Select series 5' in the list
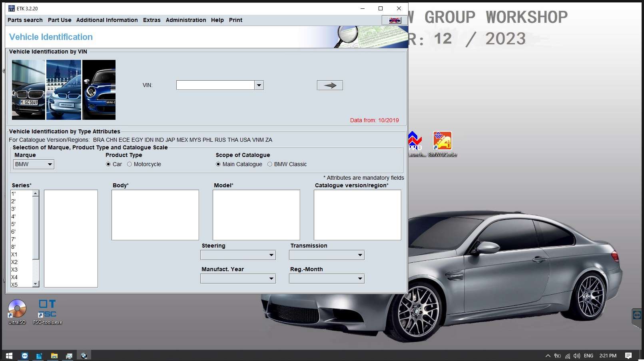 pos(21,224)
